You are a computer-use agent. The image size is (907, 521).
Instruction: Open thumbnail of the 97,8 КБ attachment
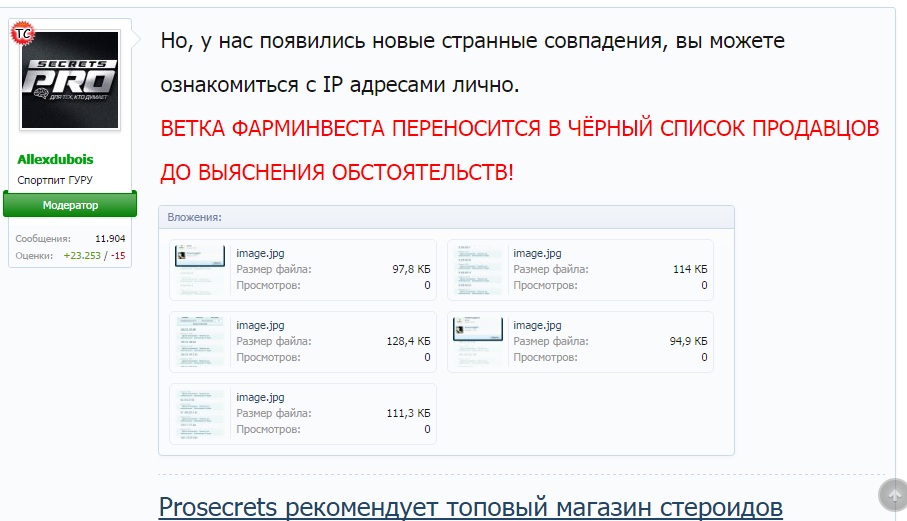(x=200, y=270)
